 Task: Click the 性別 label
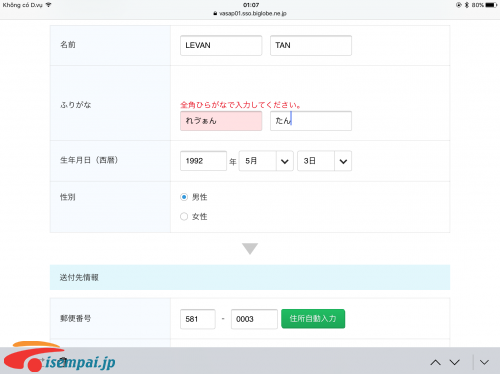coord(68,197)
